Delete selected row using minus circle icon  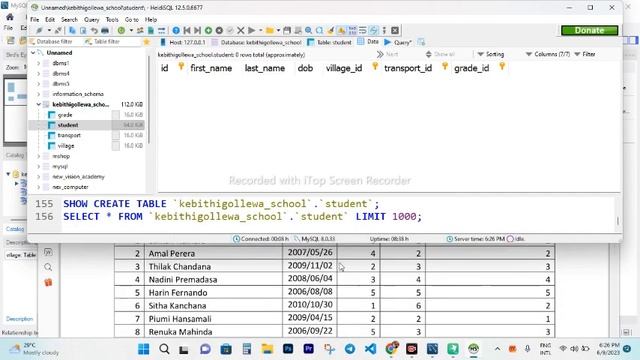[x=219, y=30]
